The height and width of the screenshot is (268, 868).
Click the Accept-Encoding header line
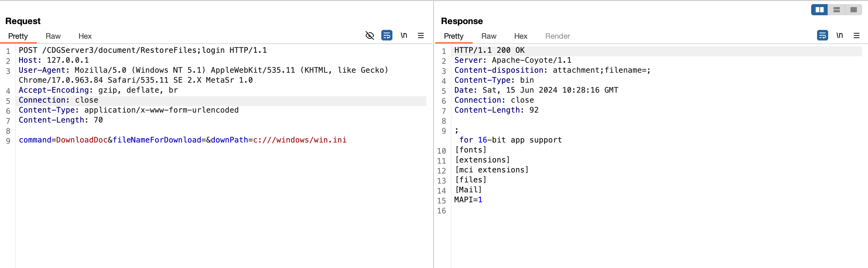tap(98, 90)
